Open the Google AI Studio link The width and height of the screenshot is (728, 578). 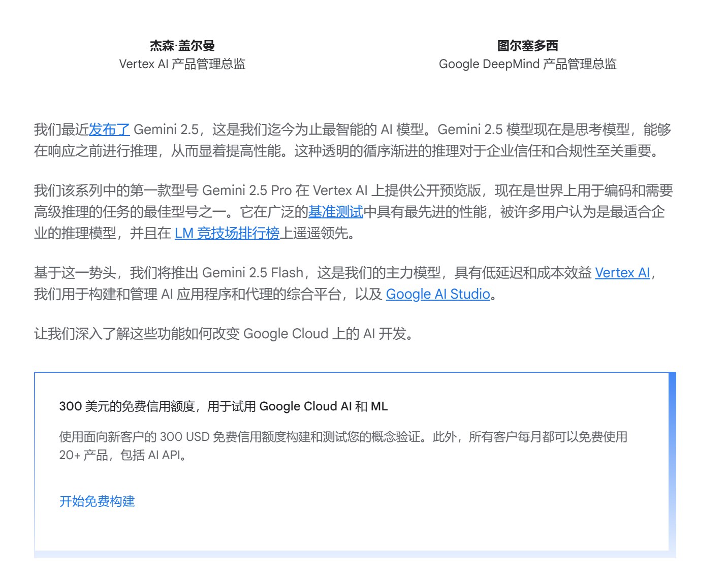(x=438, y=294)
